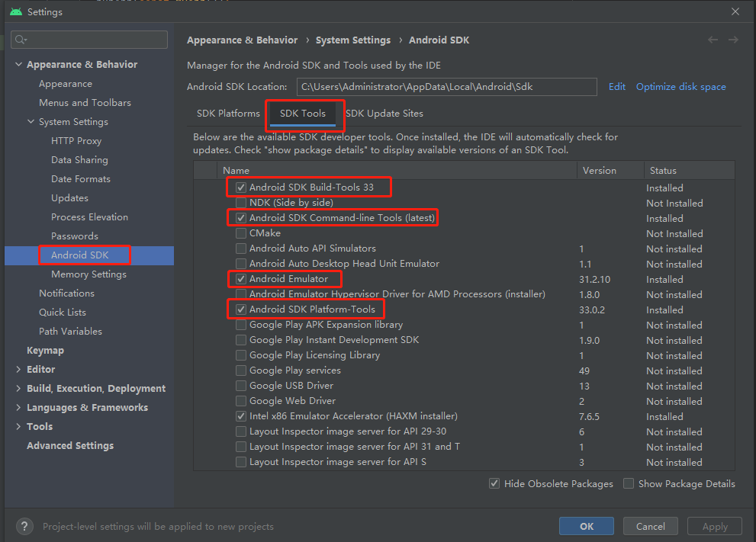
Task: Collapse the Appearance & Behavior section
Action: tap(18, 64)
